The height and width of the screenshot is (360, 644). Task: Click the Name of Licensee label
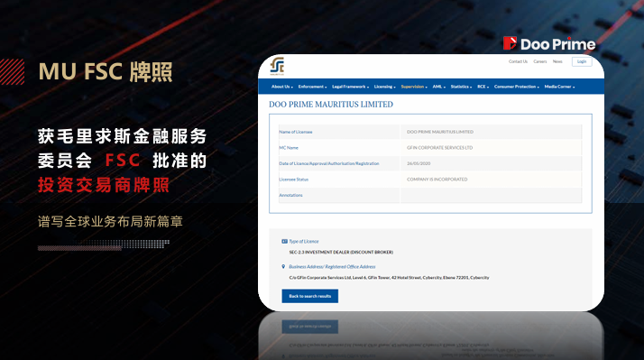(296, 132)
